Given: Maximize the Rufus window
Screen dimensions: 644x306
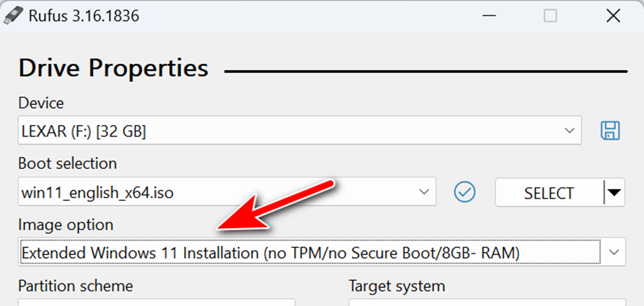Looking at the screenshot, I should click(550, 16).
